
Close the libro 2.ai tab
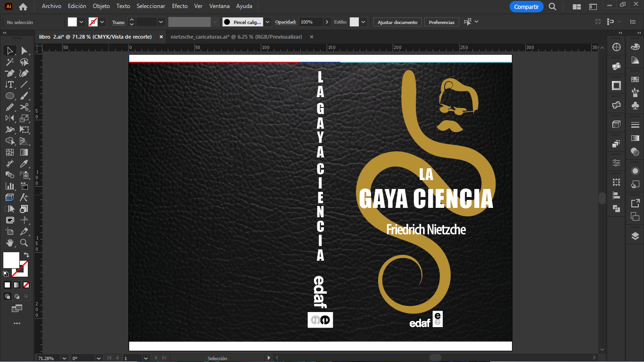(x=161, y=37)
